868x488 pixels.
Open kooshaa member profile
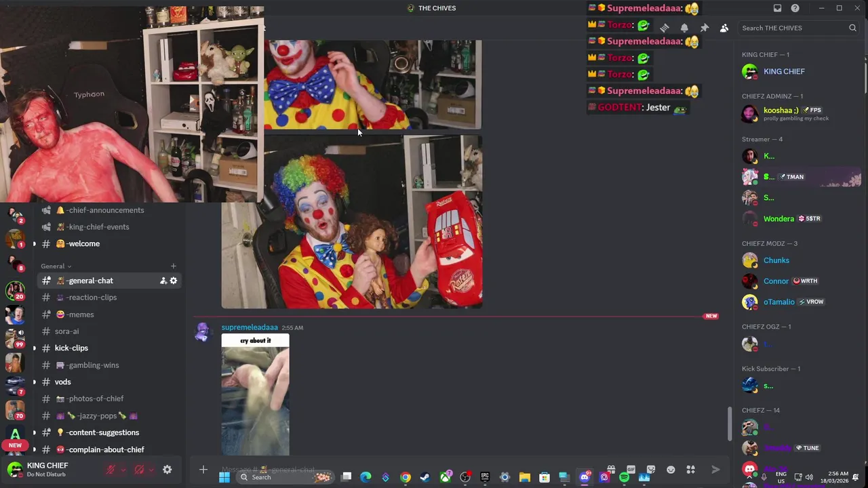click(x=799, y=113)
